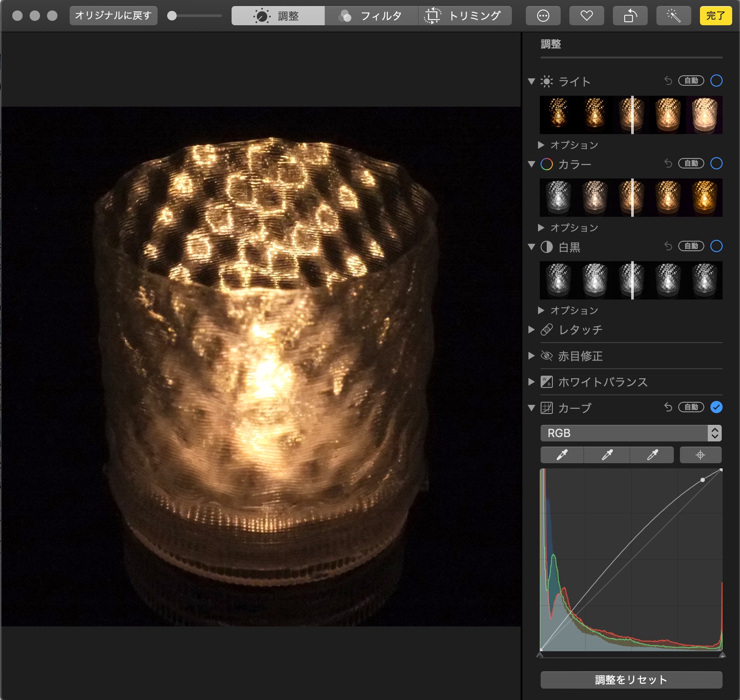Mark photo as favorite with heart icon
The width and height of the screenshot is (740, 700).
(586, 16)
